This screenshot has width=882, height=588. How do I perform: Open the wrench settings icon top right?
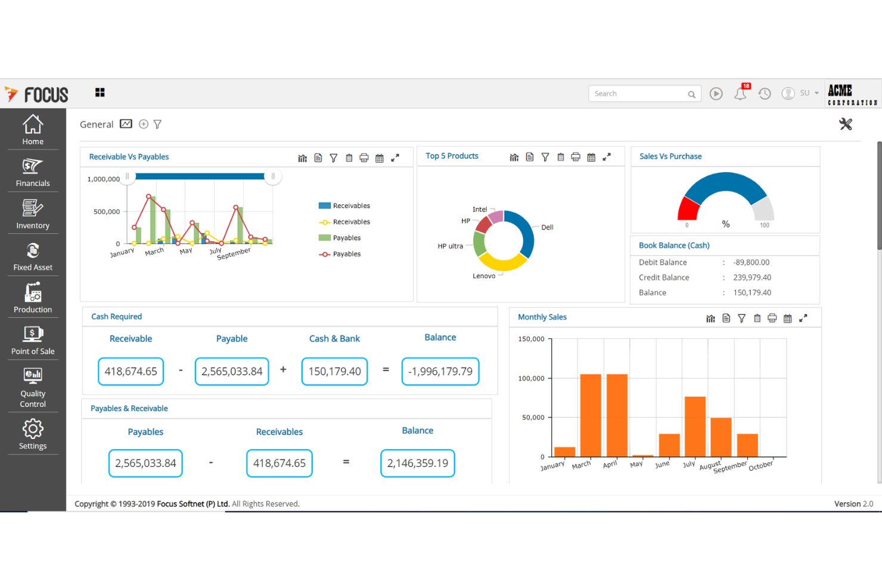coord(846,124)
